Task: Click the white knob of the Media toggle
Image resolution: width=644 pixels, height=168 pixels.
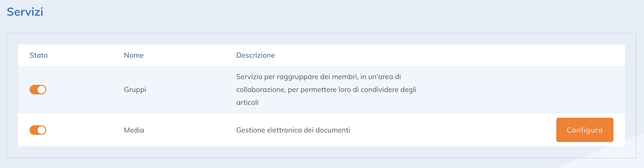Action: point(42,130)
